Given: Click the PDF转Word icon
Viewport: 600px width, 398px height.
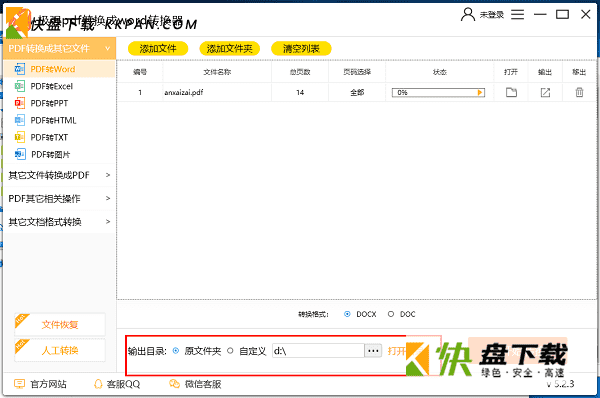Looking at the screenshot, I should 20,69.
